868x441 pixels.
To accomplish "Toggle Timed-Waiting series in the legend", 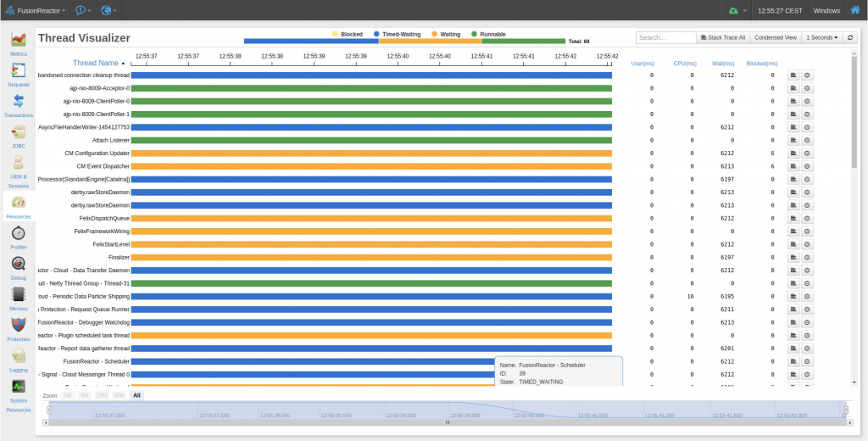I will click(397, 35).
